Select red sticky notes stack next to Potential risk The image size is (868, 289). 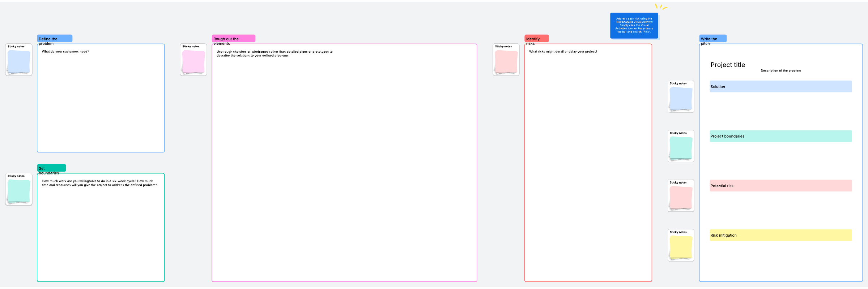coord(681,197)
